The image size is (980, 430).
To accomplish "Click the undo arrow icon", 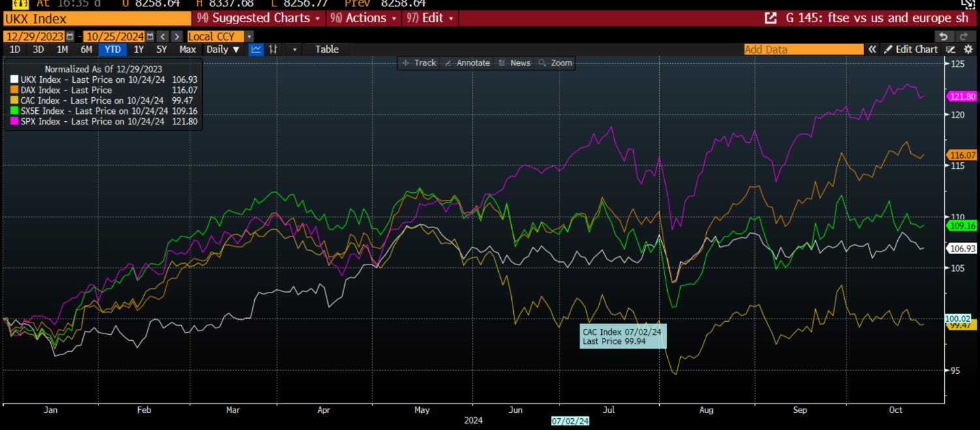I will click(944, 36).
